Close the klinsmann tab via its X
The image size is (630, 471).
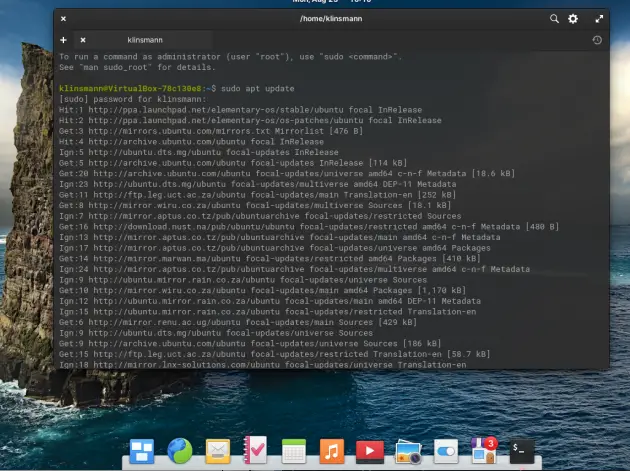coord(83,40)
